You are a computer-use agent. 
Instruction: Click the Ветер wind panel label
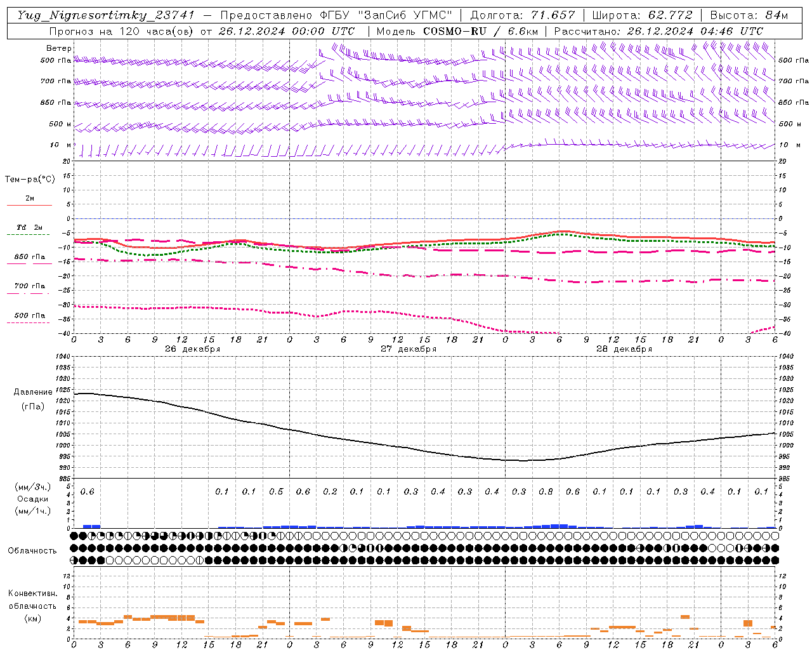59,48
